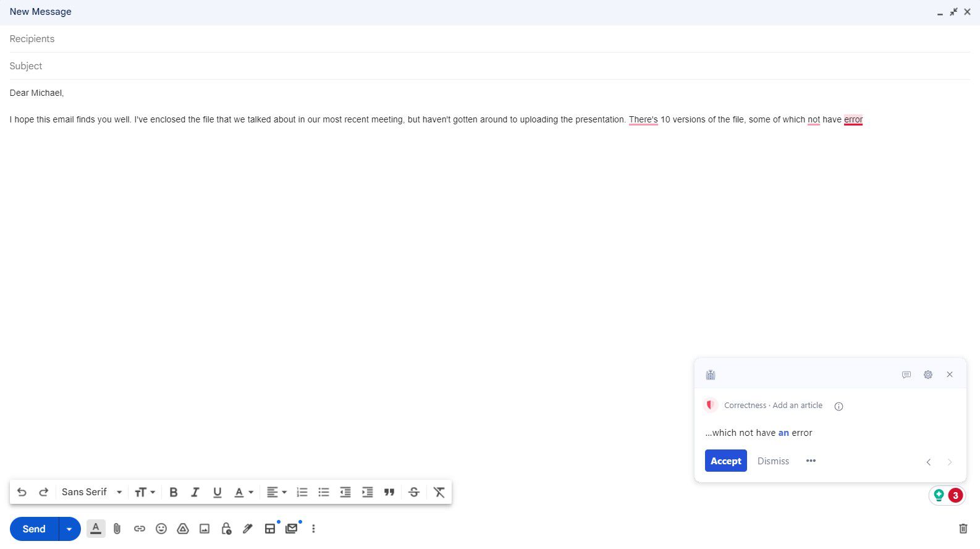Apply quote formatting
This screenshot has height=549, width=980.
click(389, 492)
